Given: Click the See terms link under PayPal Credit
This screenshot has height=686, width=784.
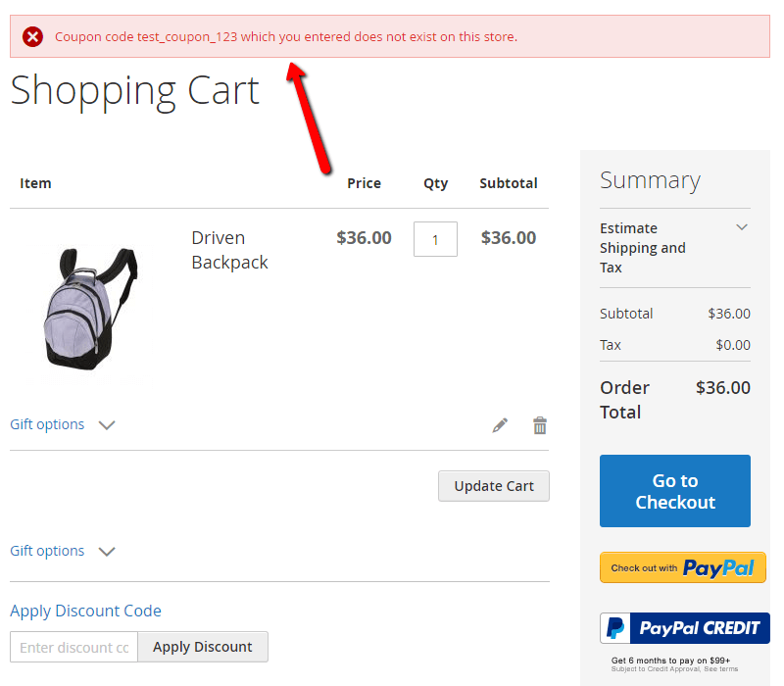Looking at the screenshot, I should click(x=719, y=668).
